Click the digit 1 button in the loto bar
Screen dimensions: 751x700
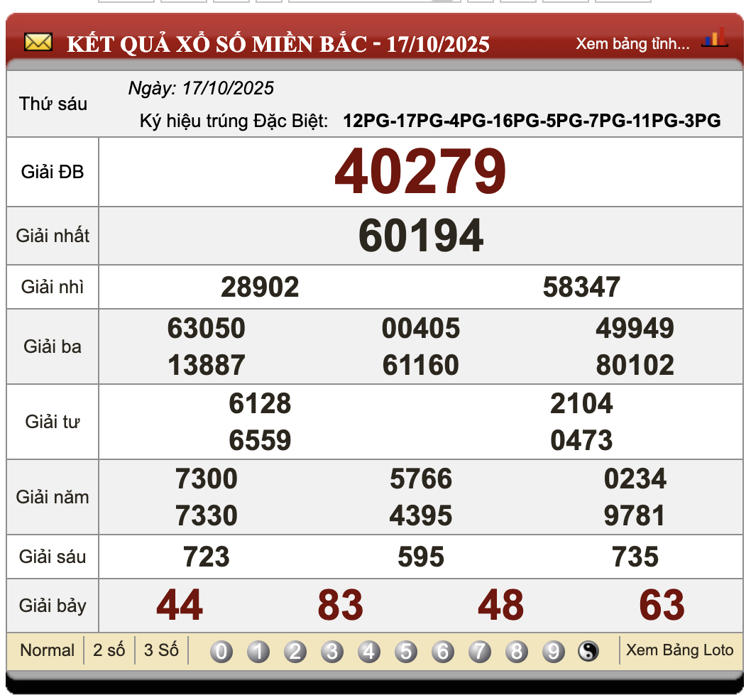258,650
